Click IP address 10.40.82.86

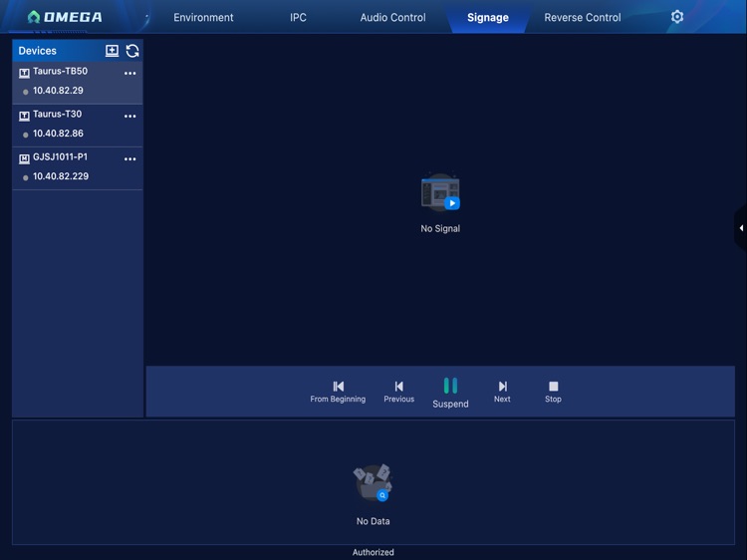[x=58, y=134]
